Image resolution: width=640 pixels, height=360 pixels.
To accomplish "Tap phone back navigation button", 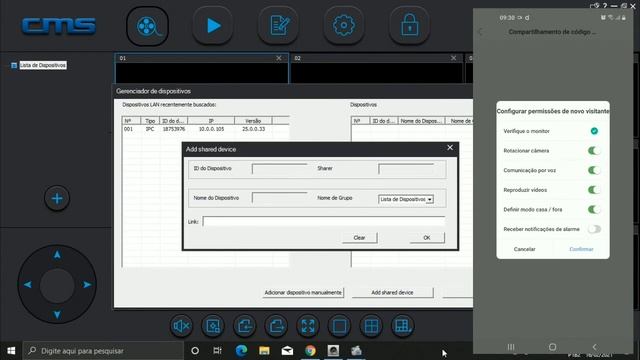I will [594, 347].
